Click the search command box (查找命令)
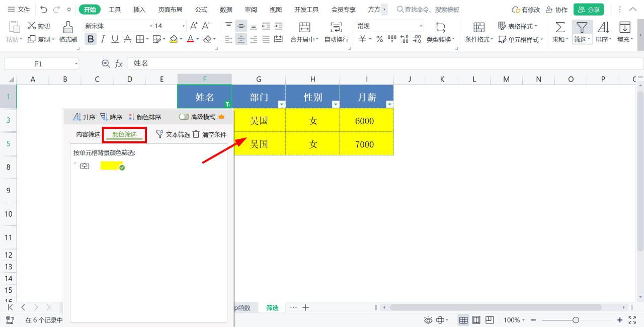Viewport: 644px width, 327px height. point(428,10)
